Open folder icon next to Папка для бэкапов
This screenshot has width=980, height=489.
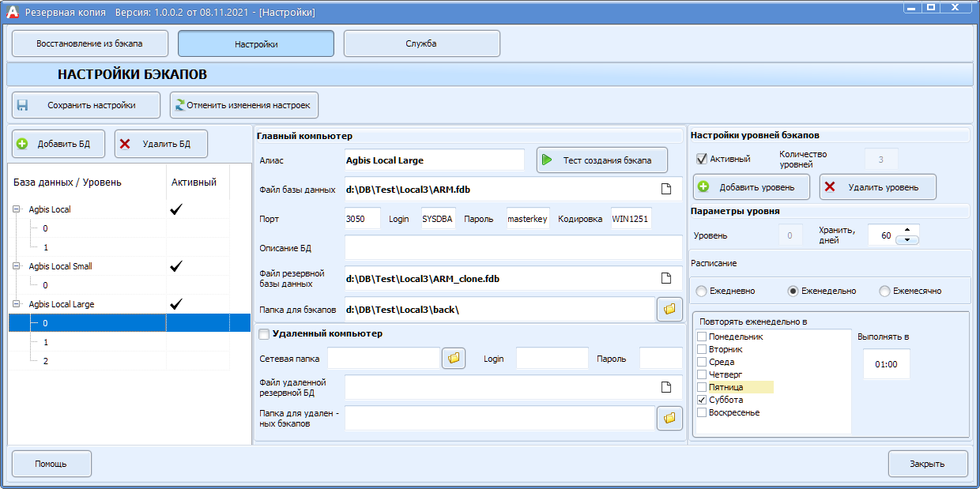(x=669, y=309)
